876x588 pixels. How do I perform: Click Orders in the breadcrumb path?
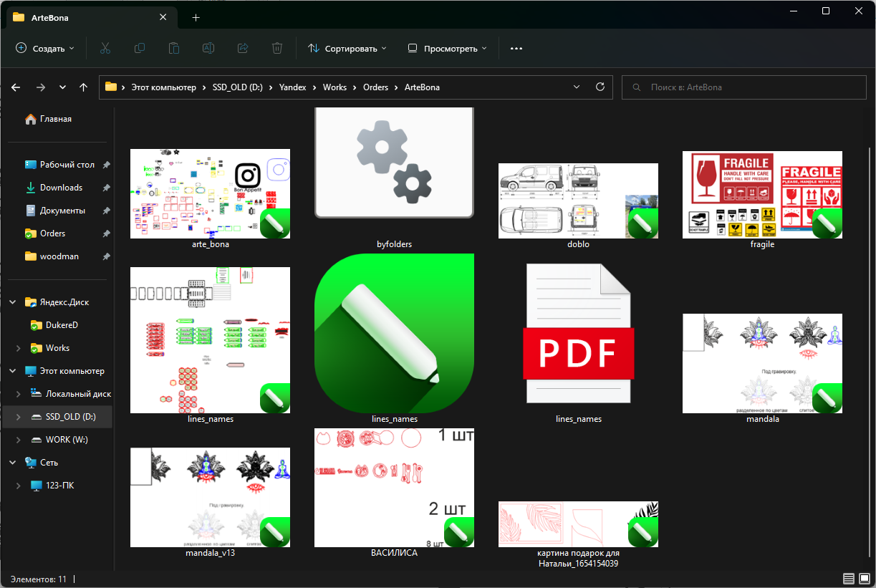(375, 87)
